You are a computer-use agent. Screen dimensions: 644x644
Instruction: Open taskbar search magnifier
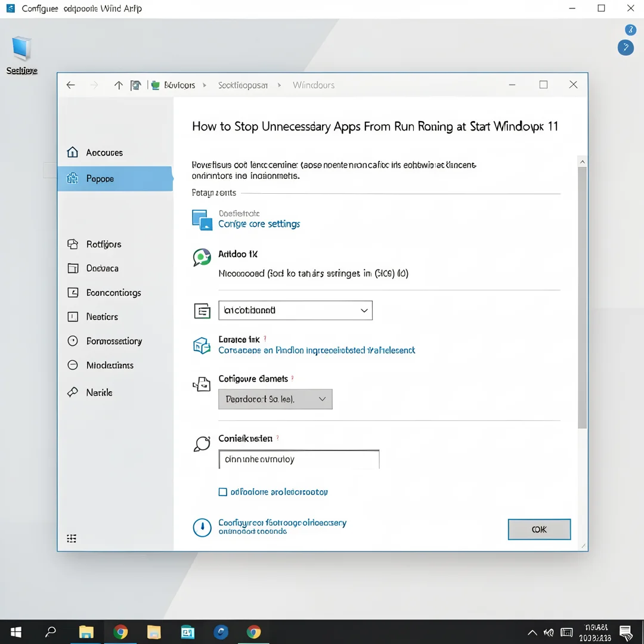[x=51, y=632]
